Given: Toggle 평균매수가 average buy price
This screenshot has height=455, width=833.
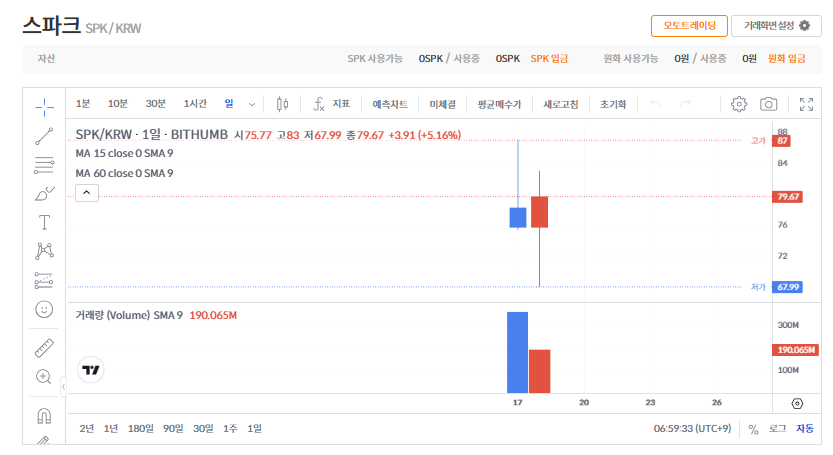Looking at the screenshot, I should coord(499,104).
